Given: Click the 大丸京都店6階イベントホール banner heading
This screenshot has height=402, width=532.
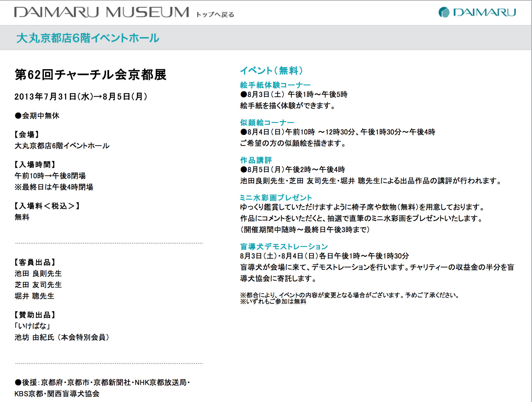Looking at the screenshot, I should coord(88,38).
